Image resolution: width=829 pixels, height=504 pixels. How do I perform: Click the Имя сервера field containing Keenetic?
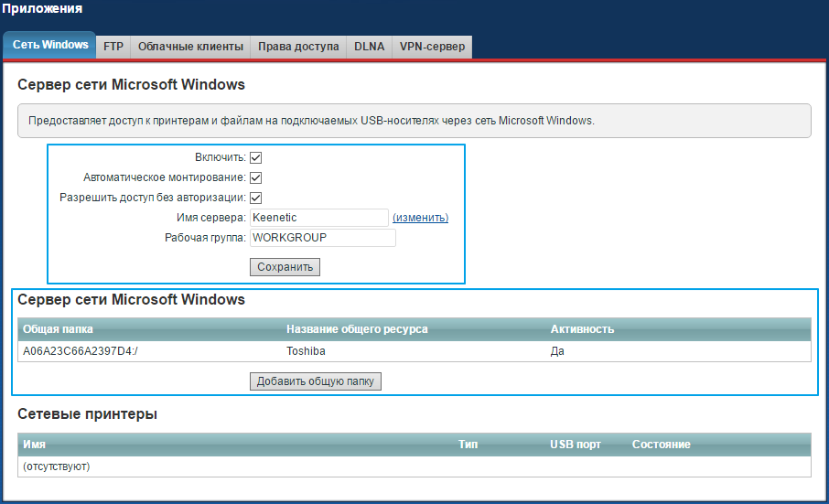pos(319,218)
